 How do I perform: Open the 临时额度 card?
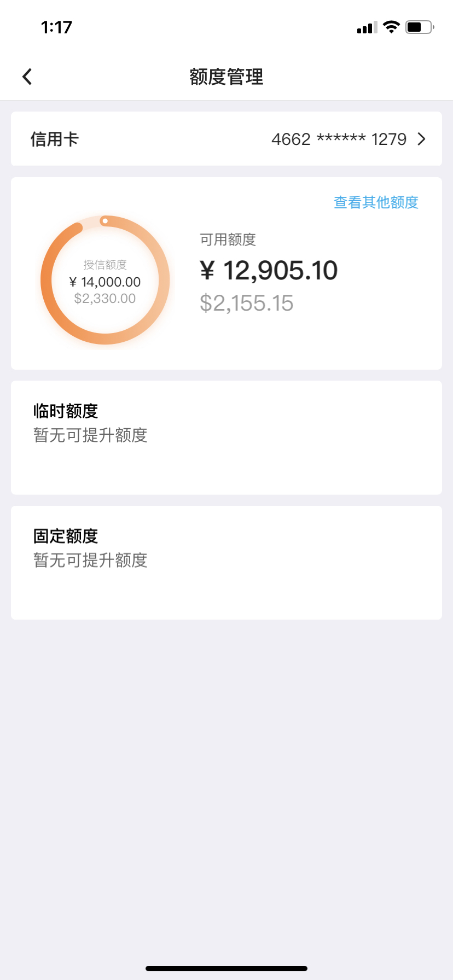(x=226, y=437)
